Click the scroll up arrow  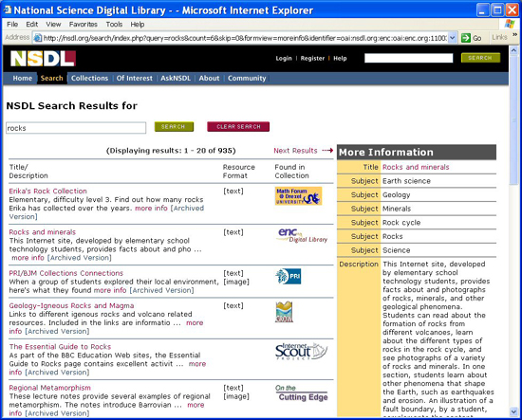tap(513, 50)
